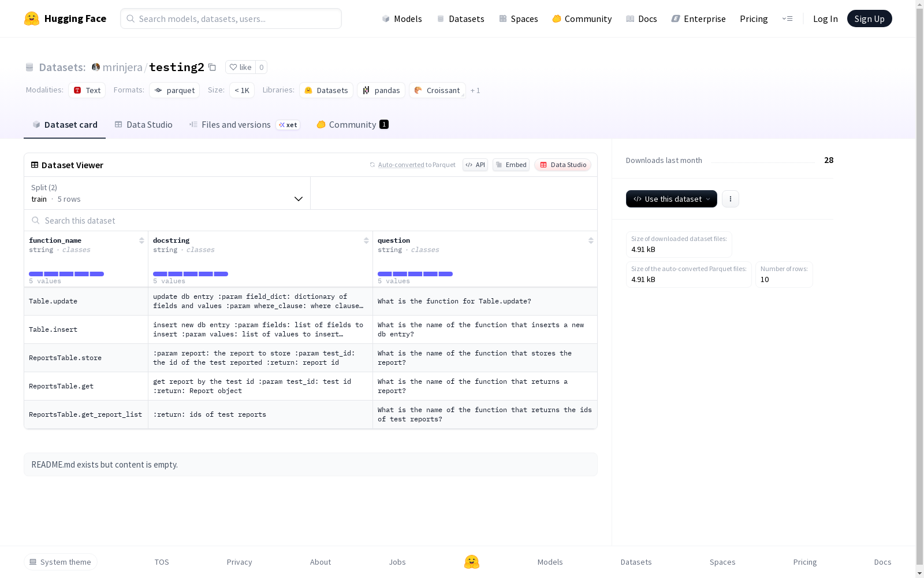Click the search magnifier icon in dataset viewer
924x578 pixels.
pos(36,220)
